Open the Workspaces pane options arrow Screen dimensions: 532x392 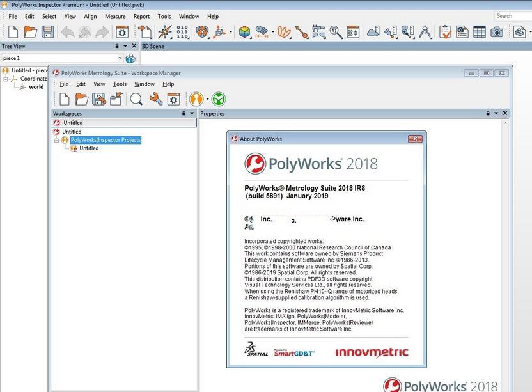pos(192,113)
